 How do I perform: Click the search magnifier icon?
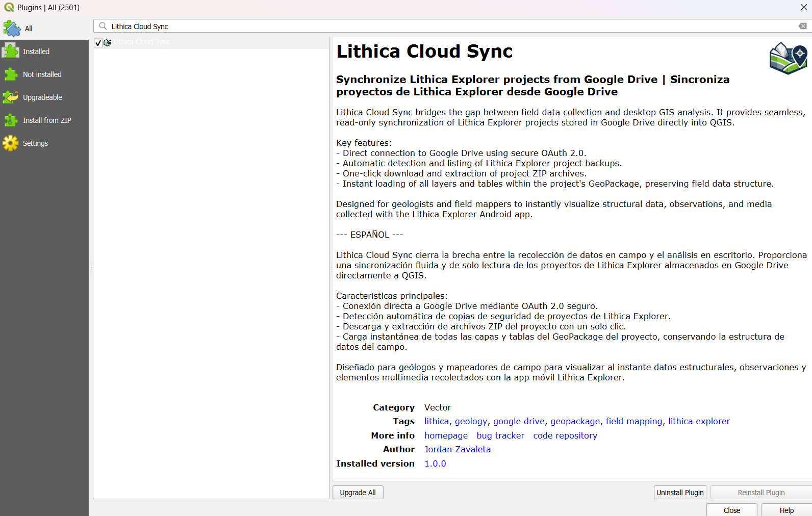coord(103,26)
